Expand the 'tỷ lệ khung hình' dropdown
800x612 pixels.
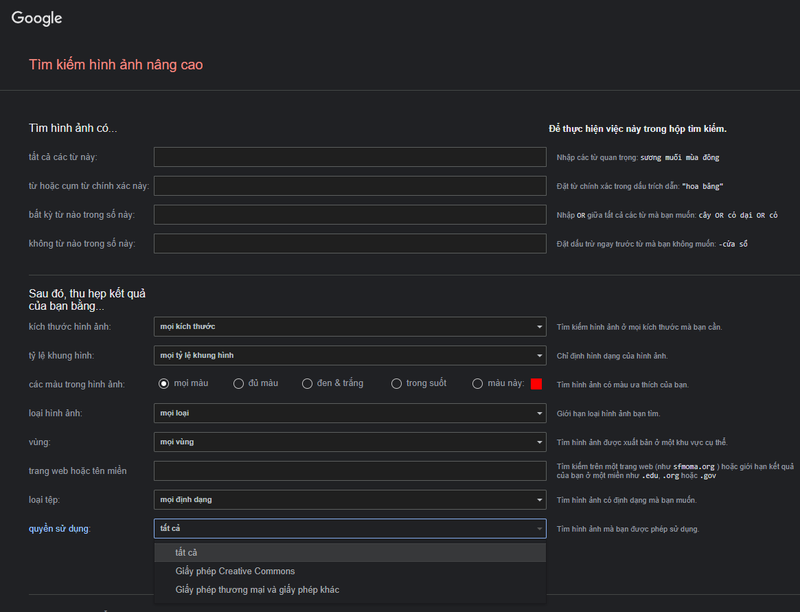pos(350,355)
